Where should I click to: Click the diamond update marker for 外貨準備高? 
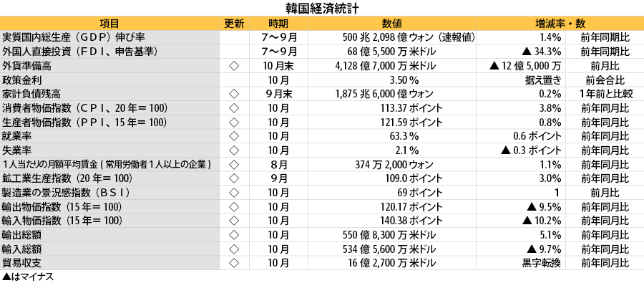(234, 66)
